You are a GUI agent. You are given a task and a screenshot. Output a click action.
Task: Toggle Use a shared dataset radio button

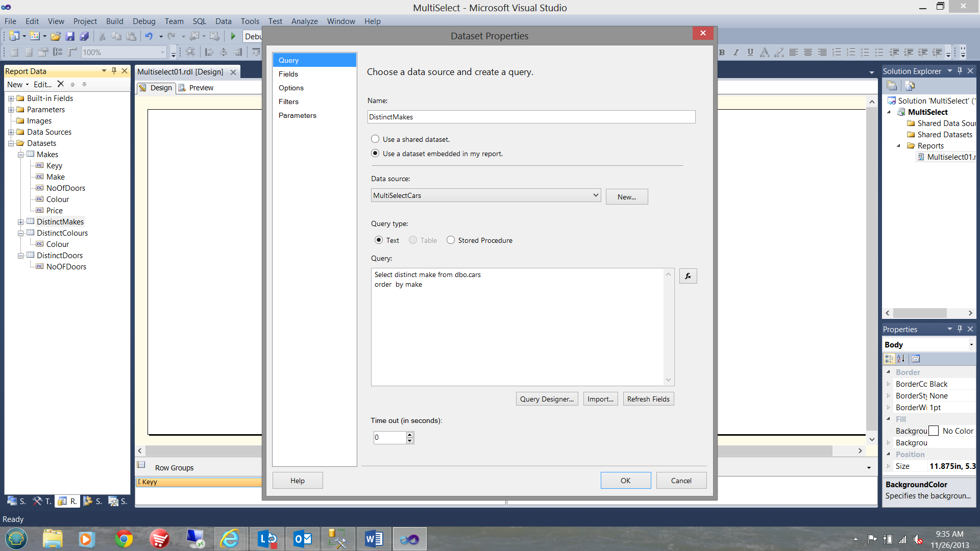tap(375, 139)
